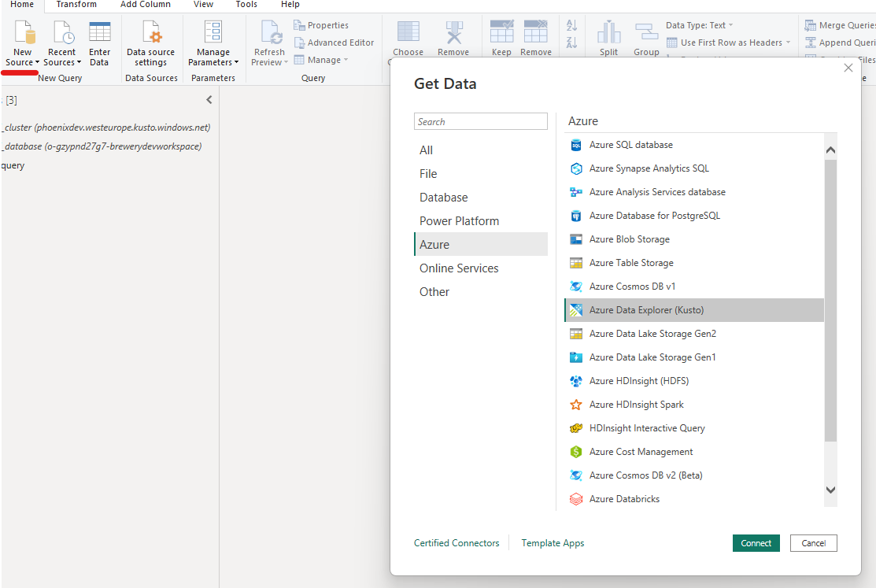This screenshot has height=588, width=876.
Task: Open the Recent Sources dropdown
Action: coord(62,43)
